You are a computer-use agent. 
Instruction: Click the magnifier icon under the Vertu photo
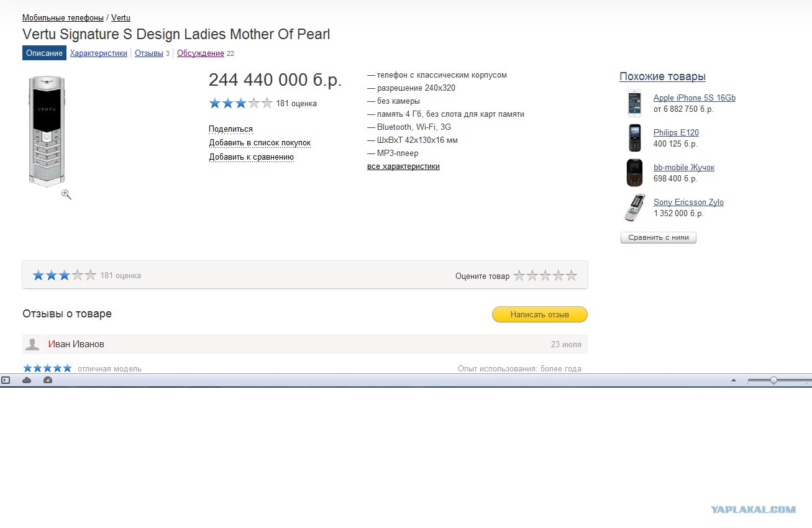click(66, 194)
